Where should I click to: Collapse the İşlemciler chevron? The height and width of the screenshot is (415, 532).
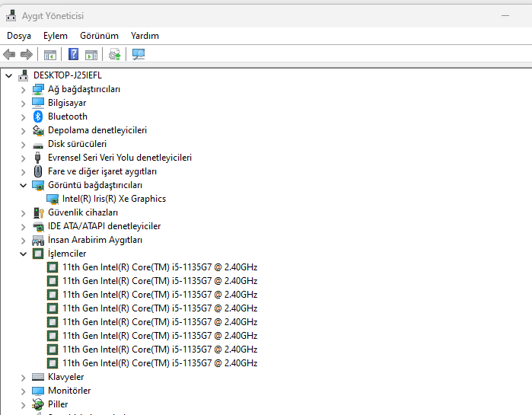pos(23,254)
